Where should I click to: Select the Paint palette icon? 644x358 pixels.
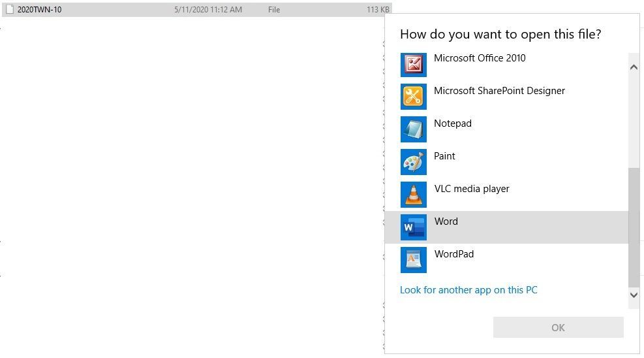413,162
